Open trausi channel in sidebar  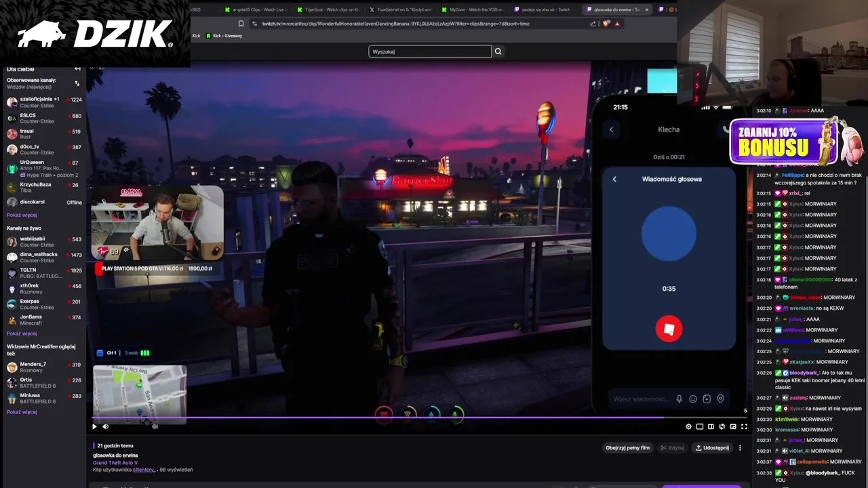click(44, 134)
